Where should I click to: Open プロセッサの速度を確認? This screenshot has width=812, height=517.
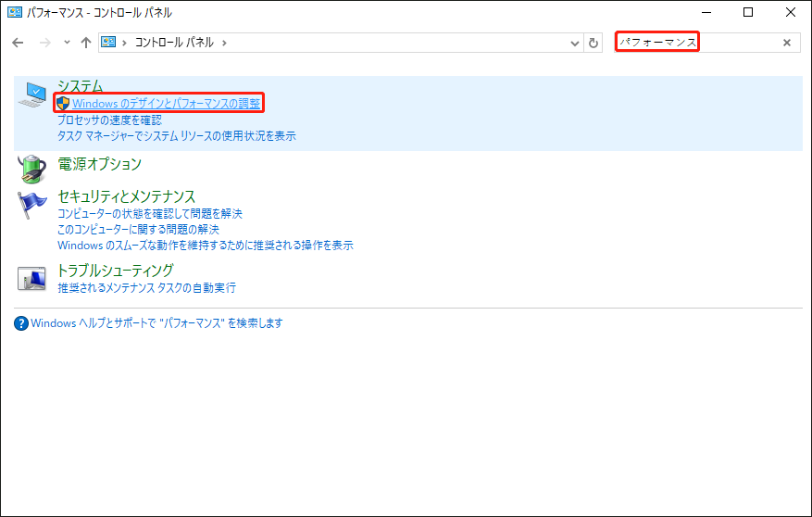click(109, 120)
